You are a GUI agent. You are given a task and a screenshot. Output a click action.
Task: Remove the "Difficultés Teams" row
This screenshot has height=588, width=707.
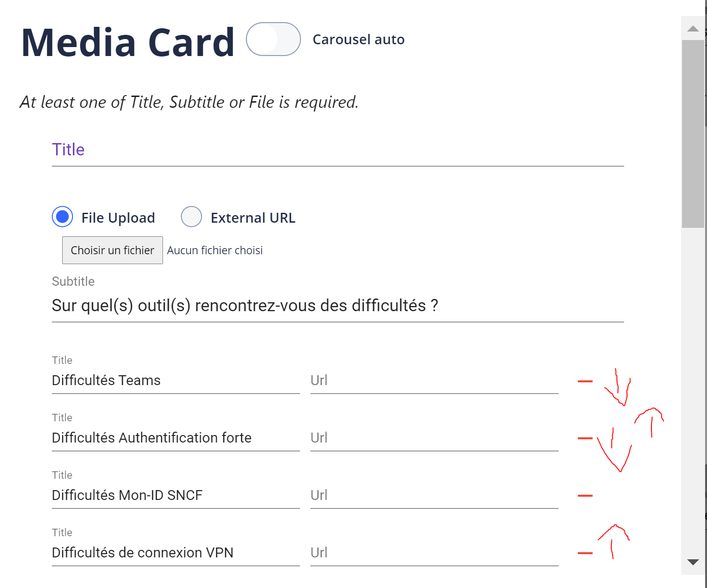[x=585, y=380]
